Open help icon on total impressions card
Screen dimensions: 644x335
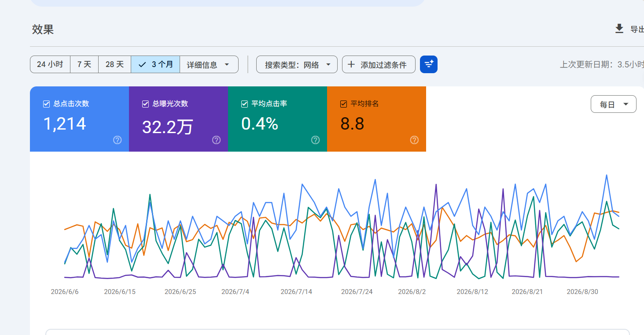point(216,140)
